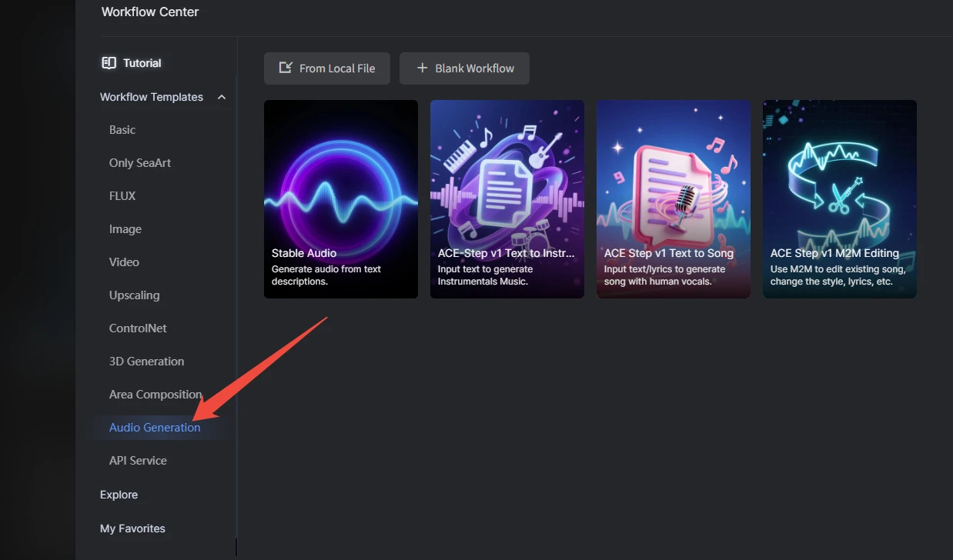Select ACE Step v1 Text to Song template
The width and height of the screenshot is (953, 560).
(x=673, y=198)
